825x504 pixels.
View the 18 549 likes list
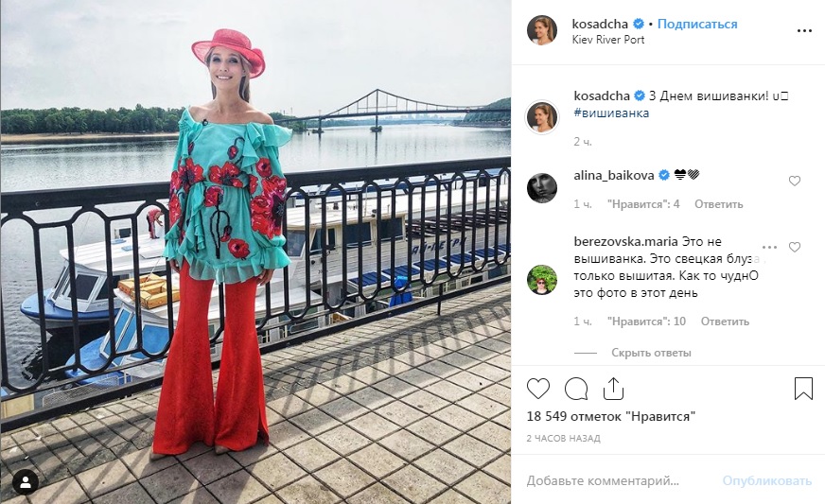tap(611, 417)
